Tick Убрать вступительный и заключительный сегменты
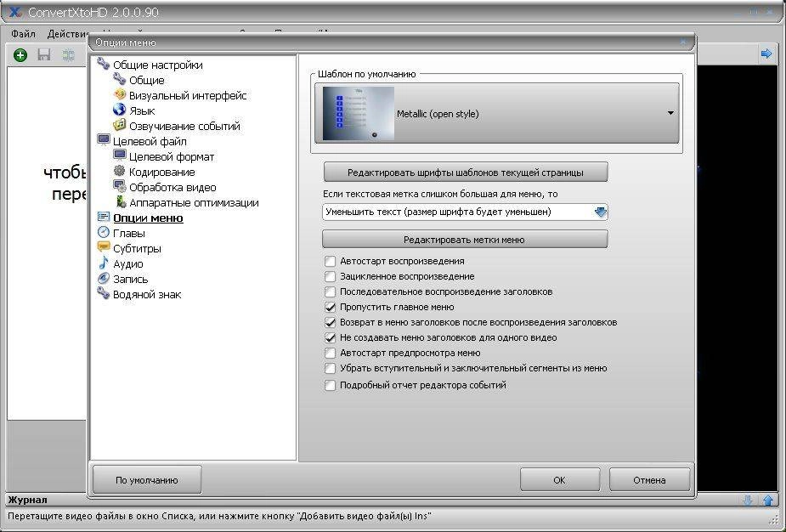 330,369
